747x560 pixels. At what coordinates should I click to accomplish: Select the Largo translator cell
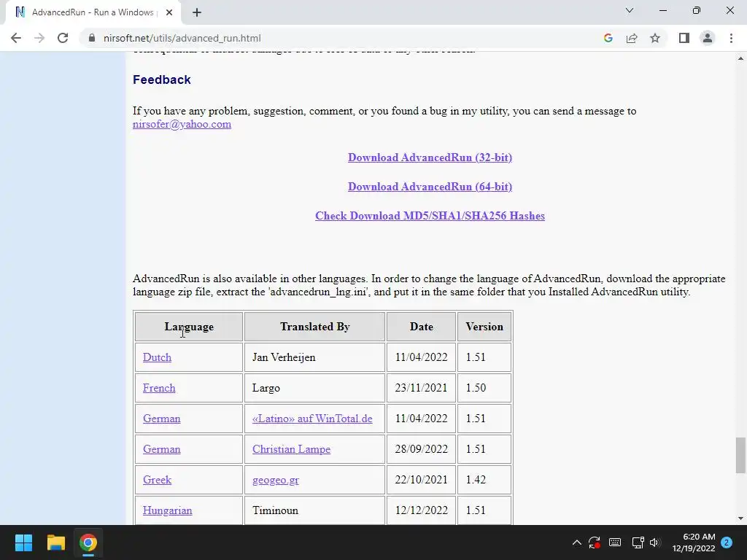315,388
